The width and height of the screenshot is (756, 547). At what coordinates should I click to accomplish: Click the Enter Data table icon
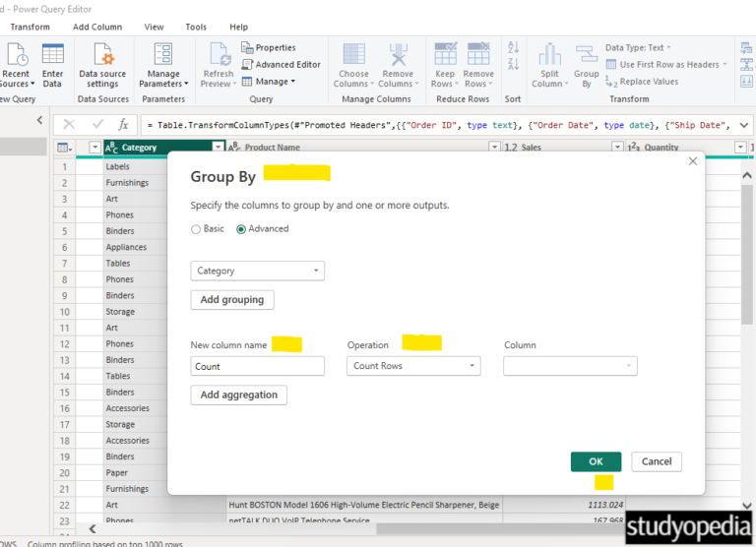coord(52,53)
